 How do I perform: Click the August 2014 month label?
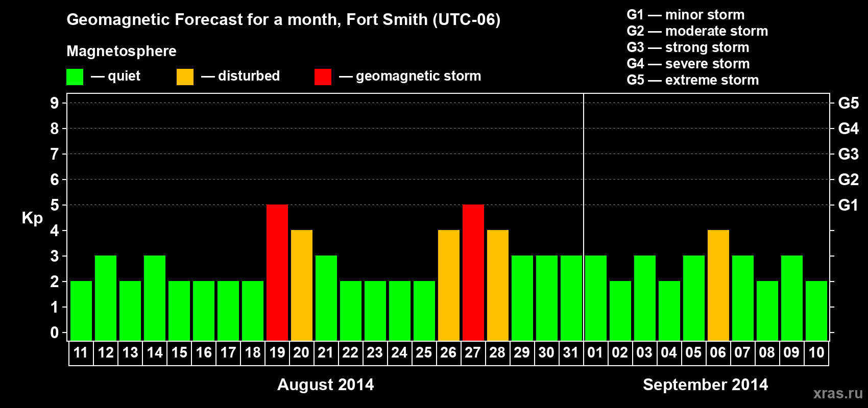pos(326,385)
